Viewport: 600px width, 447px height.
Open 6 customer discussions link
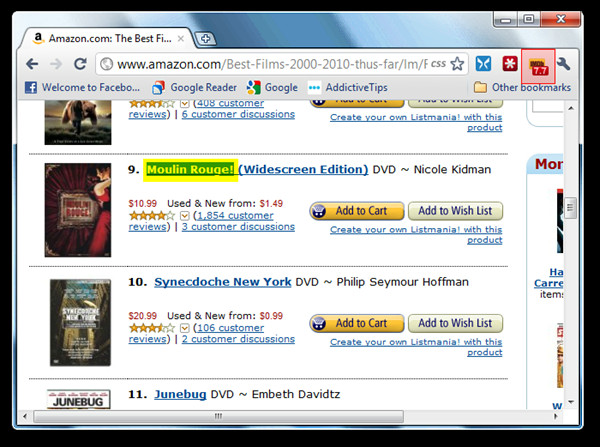[x=238, y=114]
